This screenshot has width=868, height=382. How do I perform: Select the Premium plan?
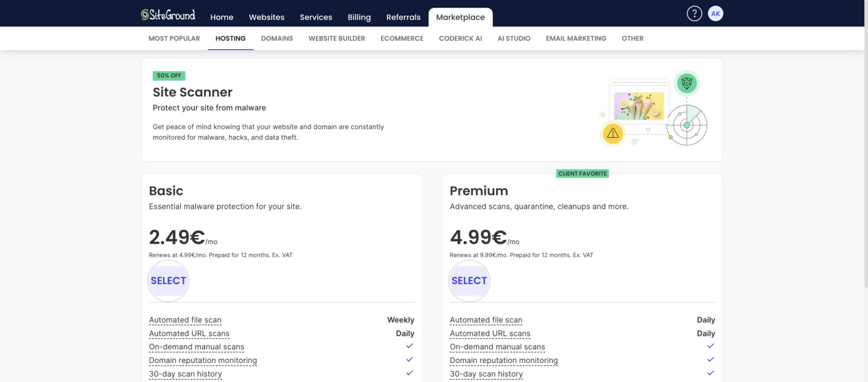469,281
